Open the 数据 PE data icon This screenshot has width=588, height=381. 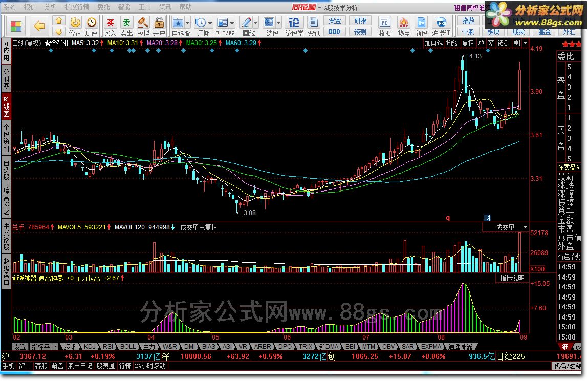(384, 23)
